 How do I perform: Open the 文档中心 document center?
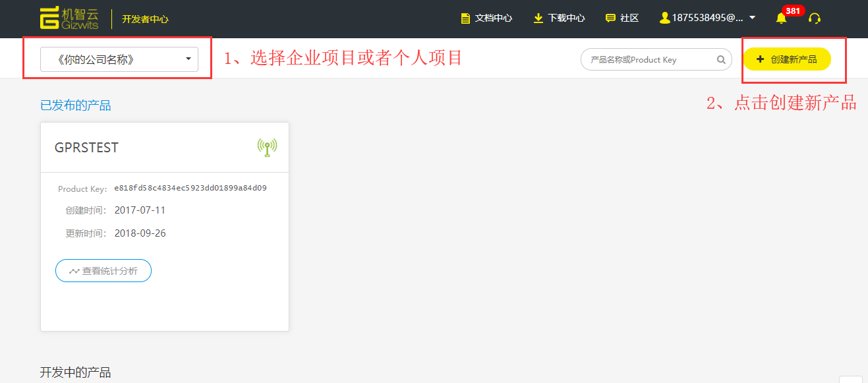click(486, 18)
